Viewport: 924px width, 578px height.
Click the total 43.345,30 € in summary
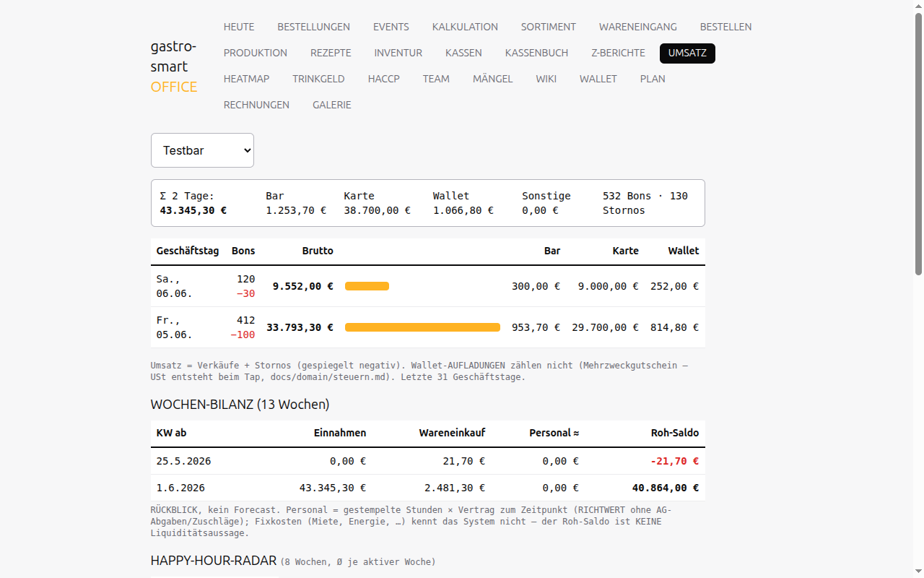(x=193, y=210)
